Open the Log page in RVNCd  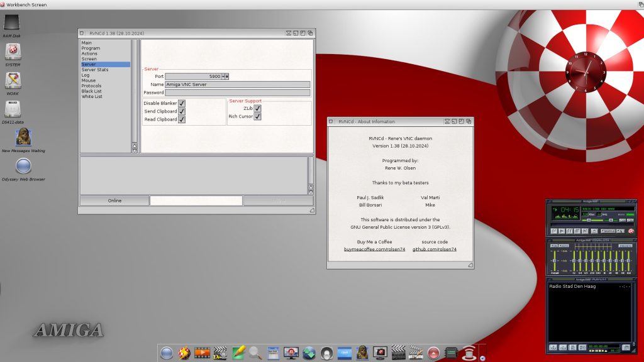click(x=86, y=75)
